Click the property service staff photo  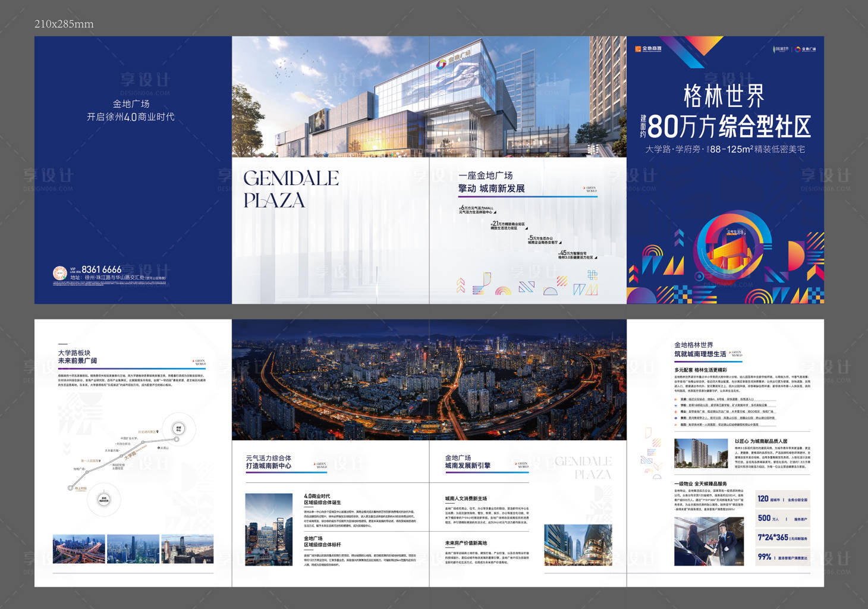point(709,541)
